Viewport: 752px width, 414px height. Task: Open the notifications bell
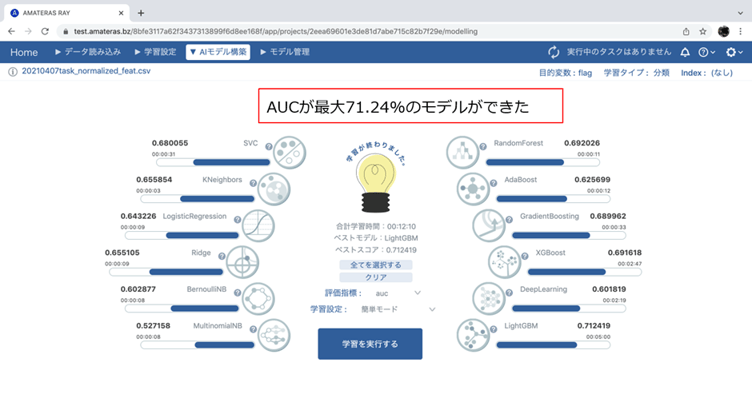point(685,52)
